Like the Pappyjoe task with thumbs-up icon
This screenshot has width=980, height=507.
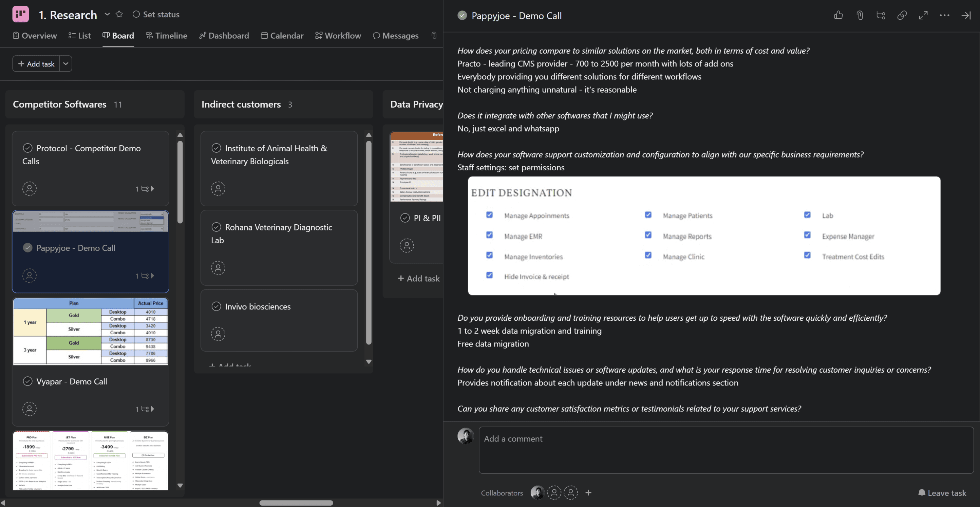click(838, 15)
